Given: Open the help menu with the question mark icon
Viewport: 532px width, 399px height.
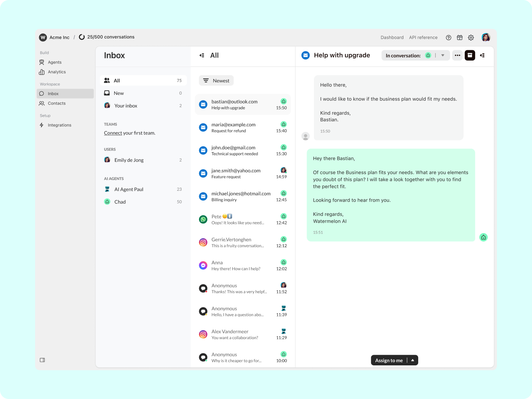Looking at the screenshot, I should click(449, 37).
